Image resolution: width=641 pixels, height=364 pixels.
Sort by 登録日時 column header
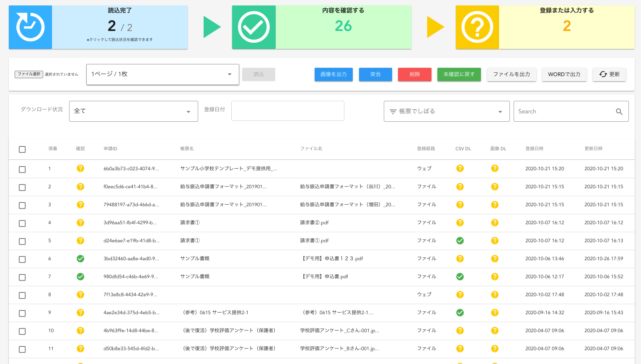coord(534,149)
